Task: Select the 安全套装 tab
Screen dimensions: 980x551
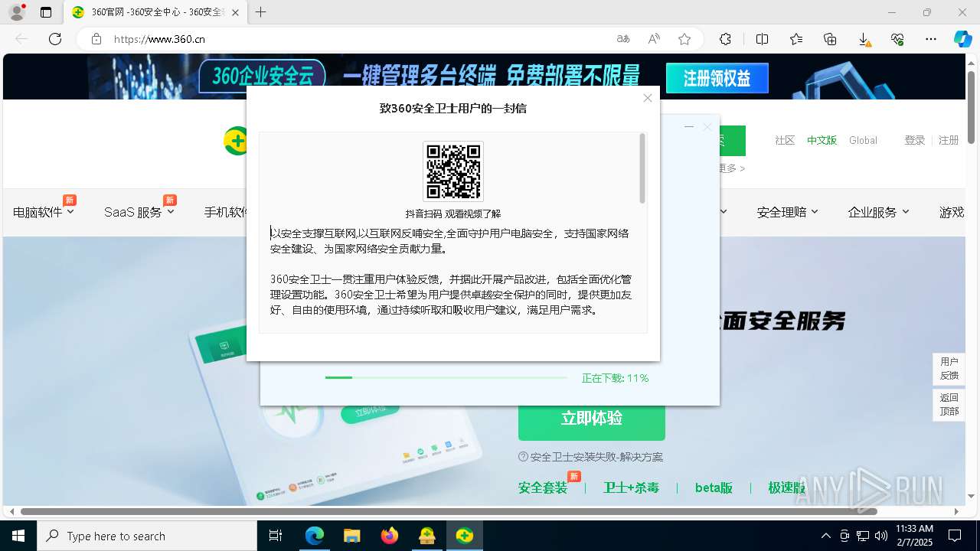Action: pos(543,487)
